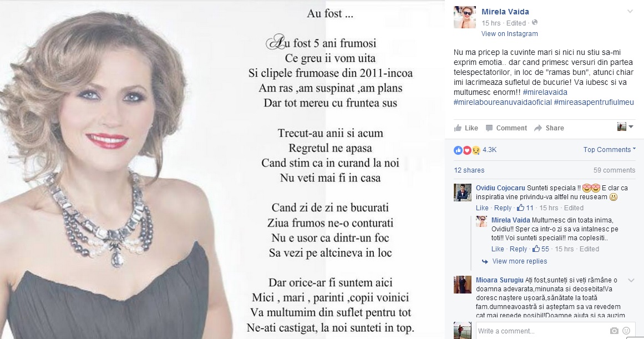Open the Top Comments sorting dropdown

click(x=610, y=150)
